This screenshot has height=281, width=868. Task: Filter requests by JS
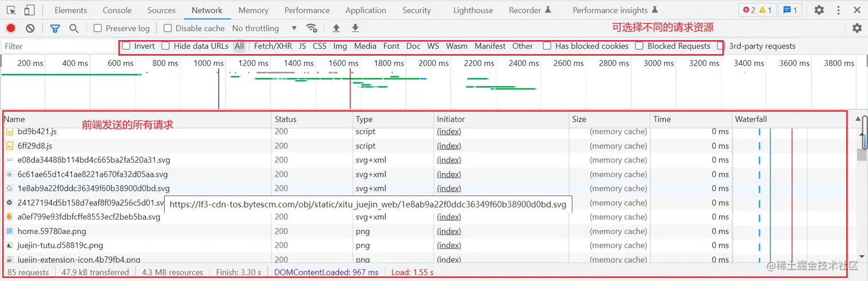303,46
